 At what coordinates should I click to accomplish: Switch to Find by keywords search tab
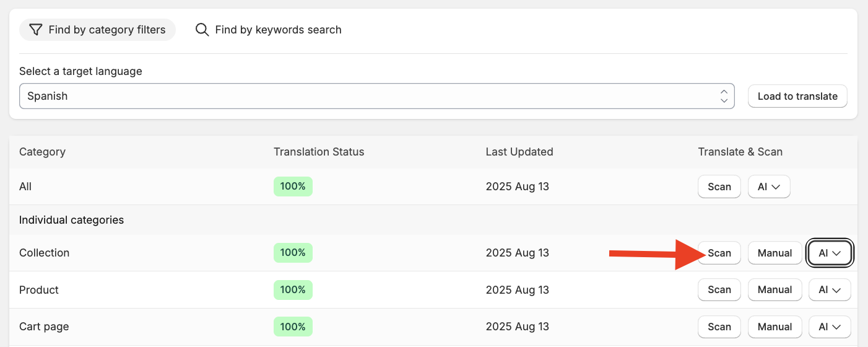coord(268,30)
